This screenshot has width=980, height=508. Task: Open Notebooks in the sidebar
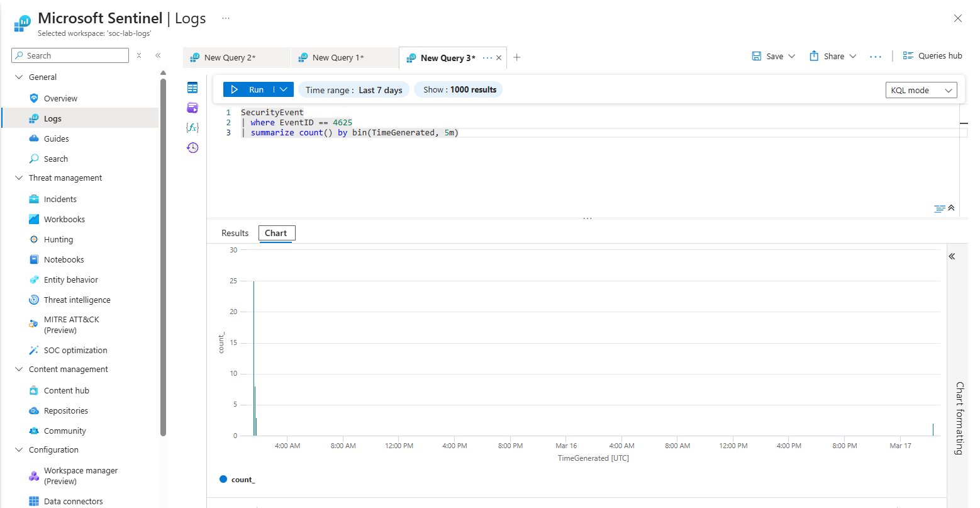[64, 259]
